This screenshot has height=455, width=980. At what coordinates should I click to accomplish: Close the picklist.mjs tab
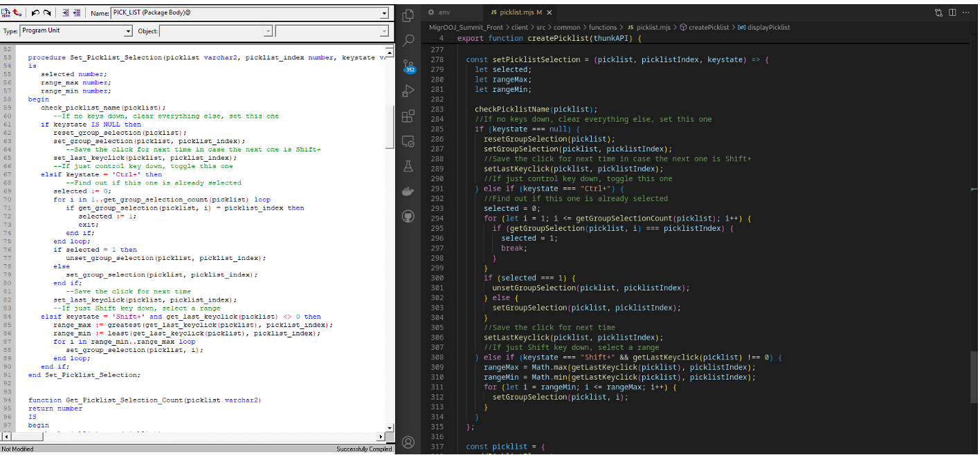coord(549,12)
